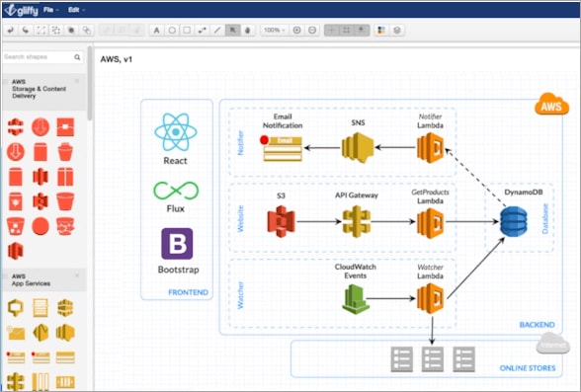Pick the Rectangle shape tool

[187, 31]
